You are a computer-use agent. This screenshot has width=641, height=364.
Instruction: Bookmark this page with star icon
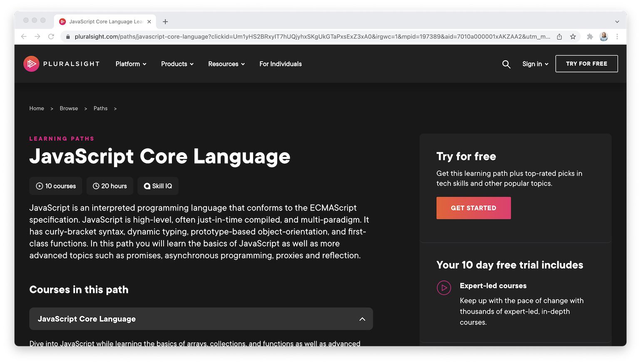tap(573, 37)
